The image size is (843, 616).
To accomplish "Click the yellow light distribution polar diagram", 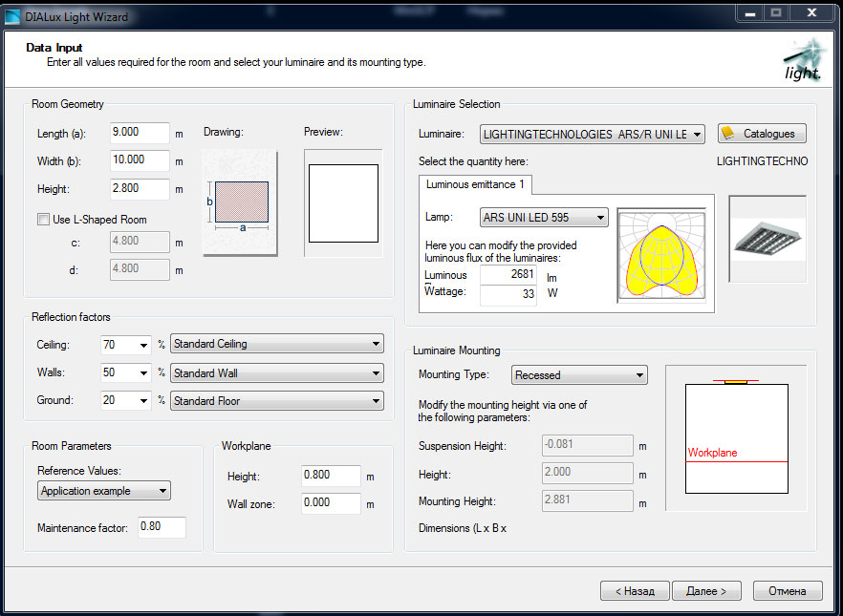I will tap(664, 255).
